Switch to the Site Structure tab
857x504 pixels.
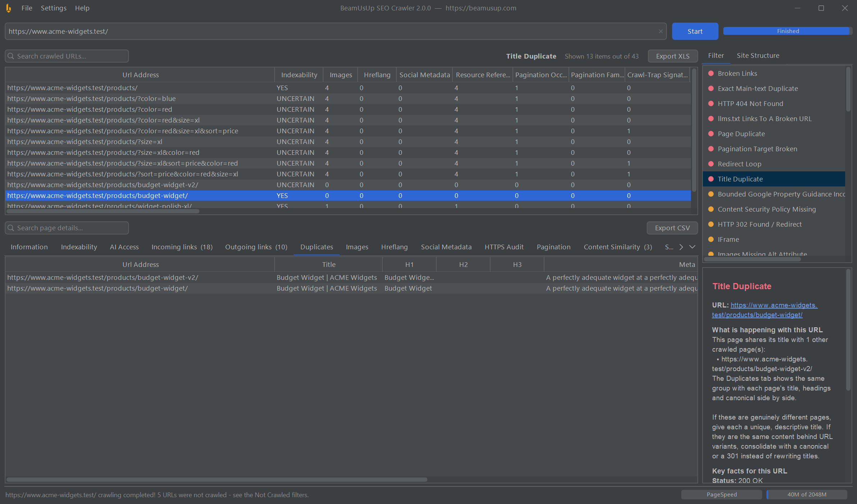click(758, 56)
